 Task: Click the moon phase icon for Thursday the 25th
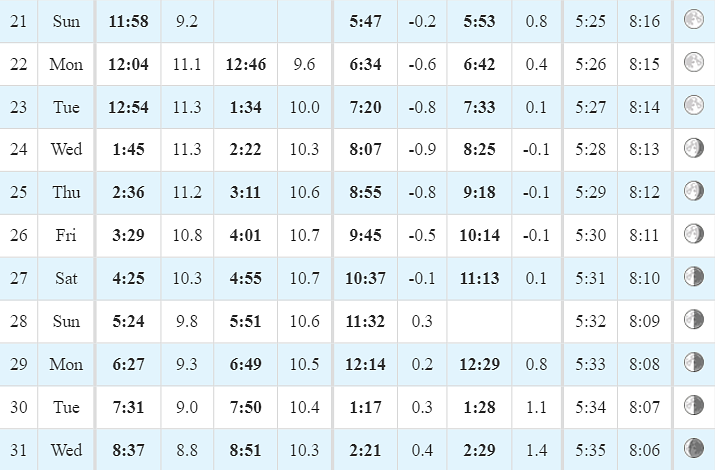point(694,191)
